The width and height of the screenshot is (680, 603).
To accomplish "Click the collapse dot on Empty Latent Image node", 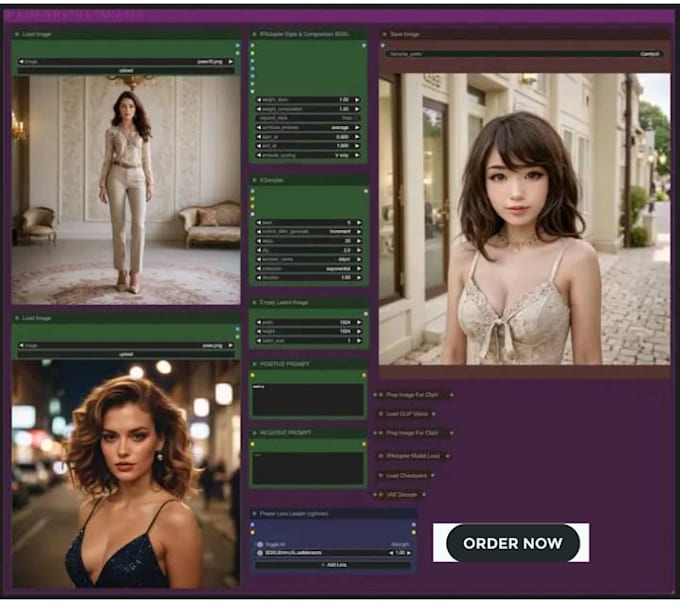I will pyautogui.click(x=254, y=302).
